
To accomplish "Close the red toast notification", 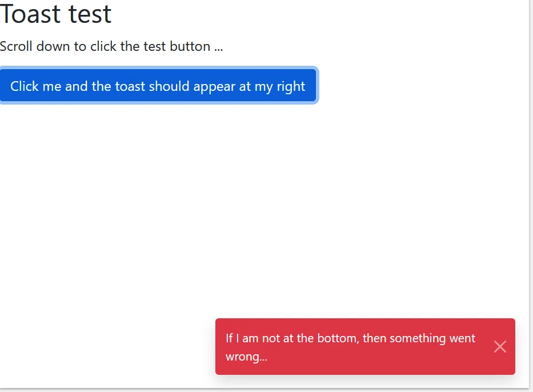I will 500,347.
